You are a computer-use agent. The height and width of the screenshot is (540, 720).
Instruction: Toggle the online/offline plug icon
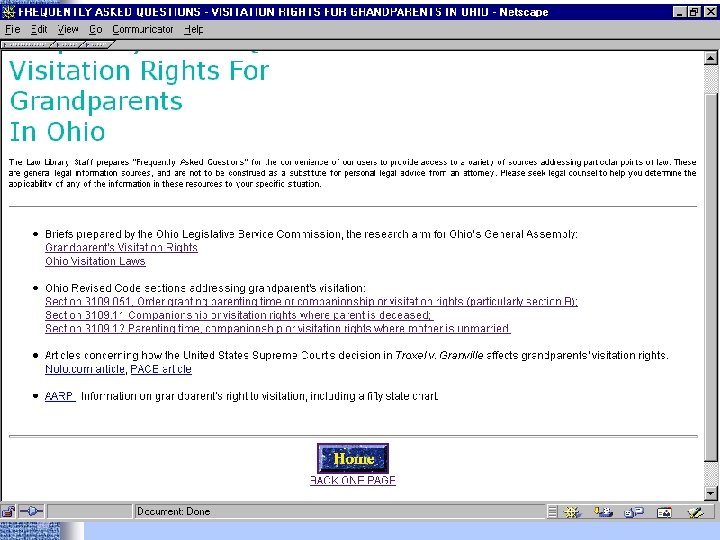tap(32, 511)
